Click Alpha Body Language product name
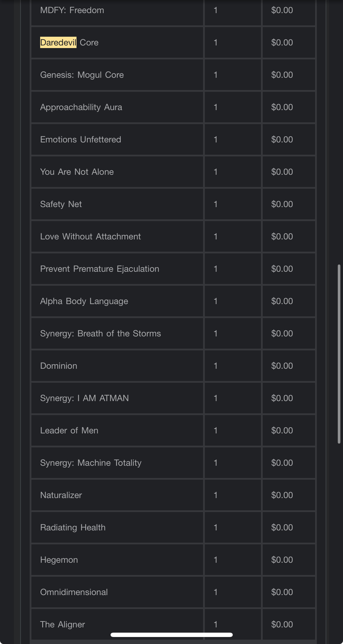343x644 pixels. click(84, 301)
